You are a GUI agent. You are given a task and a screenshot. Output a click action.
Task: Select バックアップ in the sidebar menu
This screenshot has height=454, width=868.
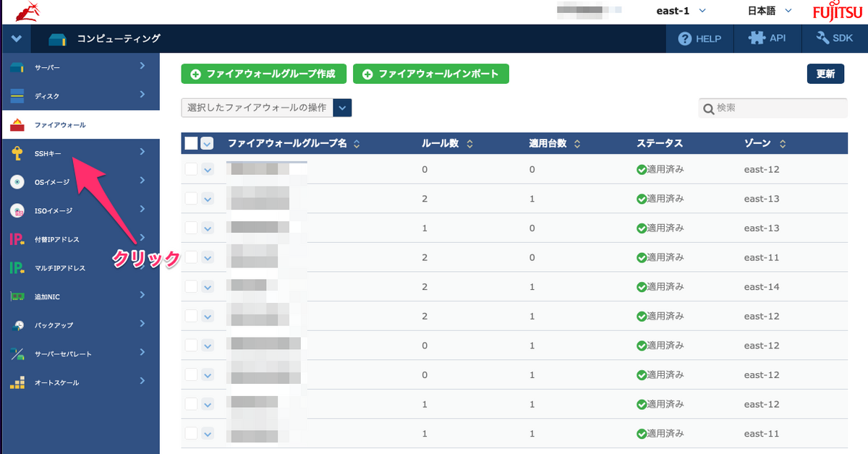54,325
